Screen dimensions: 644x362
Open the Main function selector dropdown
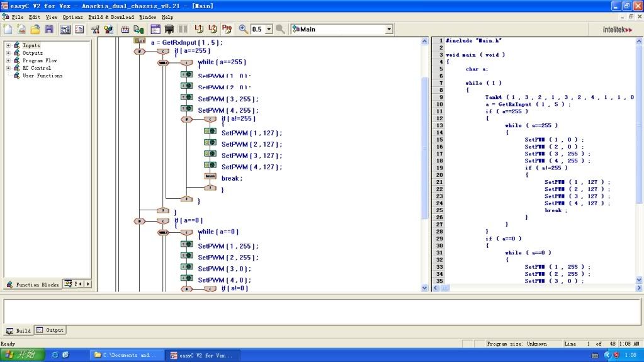(x=388, y=29)
